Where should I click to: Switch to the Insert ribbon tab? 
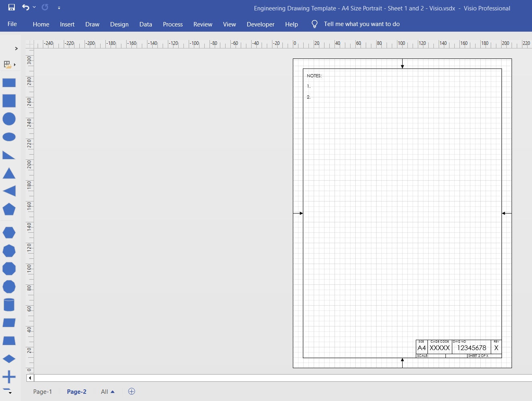(x=67, y=24)
